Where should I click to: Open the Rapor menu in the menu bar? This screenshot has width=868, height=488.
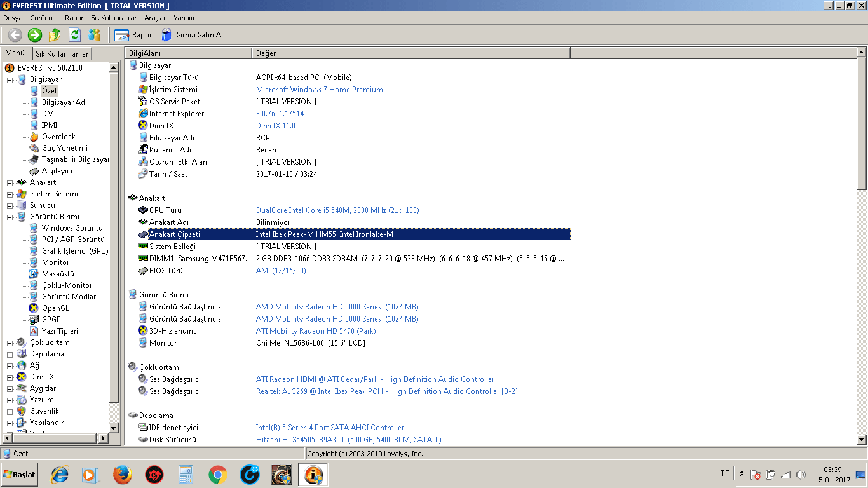(x=74, y=18)
